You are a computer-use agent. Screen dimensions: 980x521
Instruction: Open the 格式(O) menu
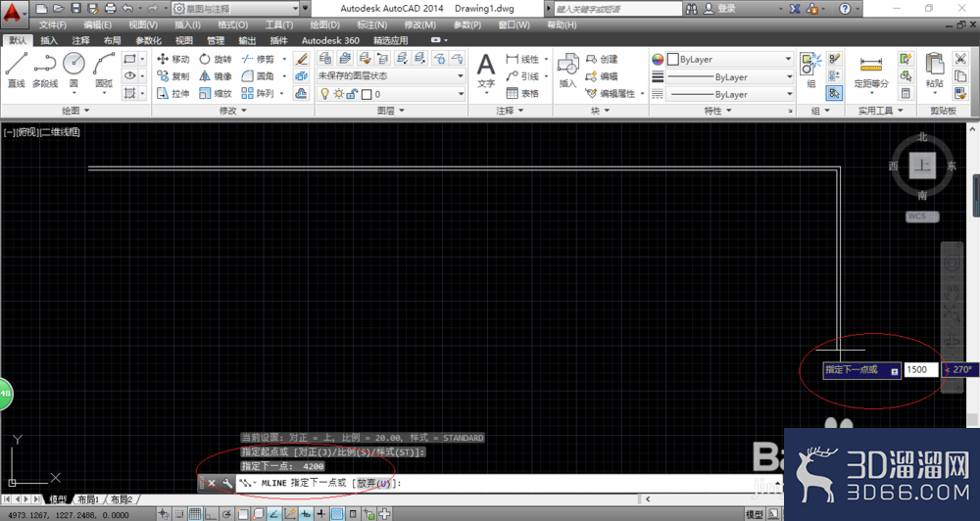(232, 25)
